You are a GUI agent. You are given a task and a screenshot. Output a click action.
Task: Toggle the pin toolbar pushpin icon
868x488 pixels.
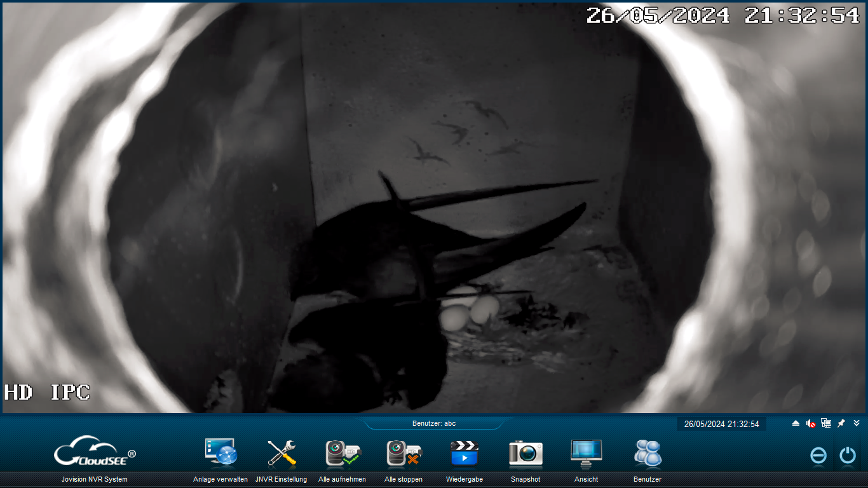pyautogui.click(x=841, y=423)
